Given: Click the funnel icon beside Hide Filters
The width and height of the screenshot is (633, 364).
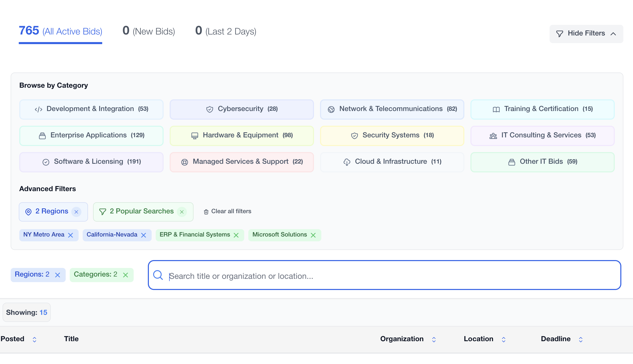Looking at the screenshot, I should [x=559, y=34].
